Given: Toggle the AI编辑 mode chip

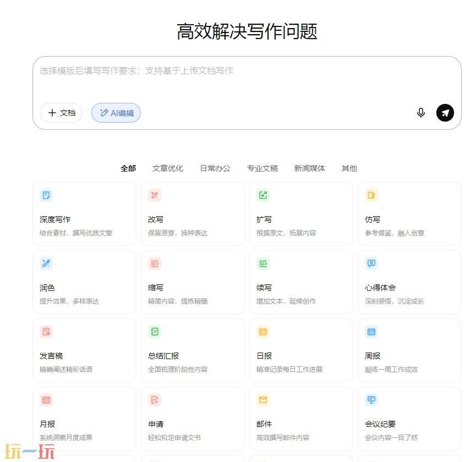Looking at the screenshot, I should [x=116, y=113].
